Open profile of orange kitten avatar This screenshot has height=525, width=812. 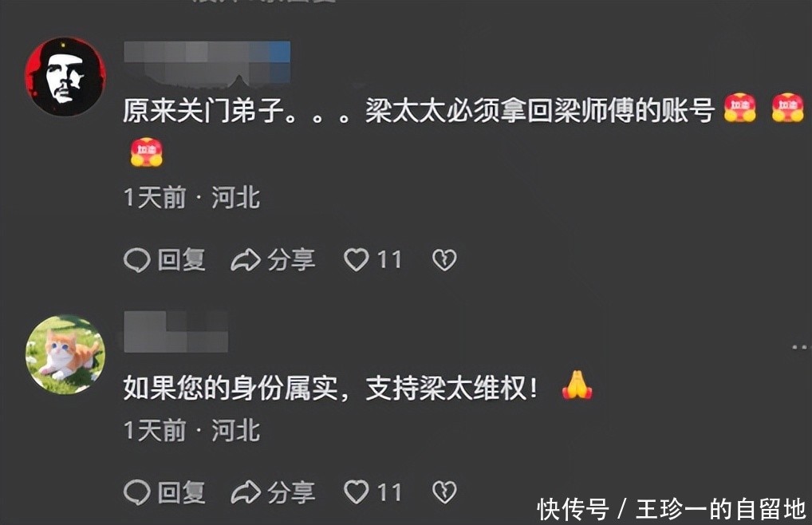(x=65, y=355)
